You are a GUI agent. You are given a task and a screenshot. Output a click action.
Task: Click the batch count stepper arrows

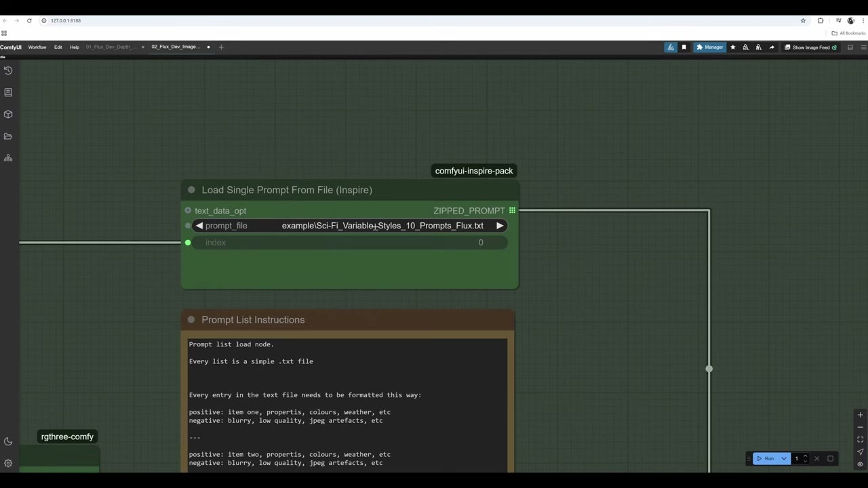806,459
